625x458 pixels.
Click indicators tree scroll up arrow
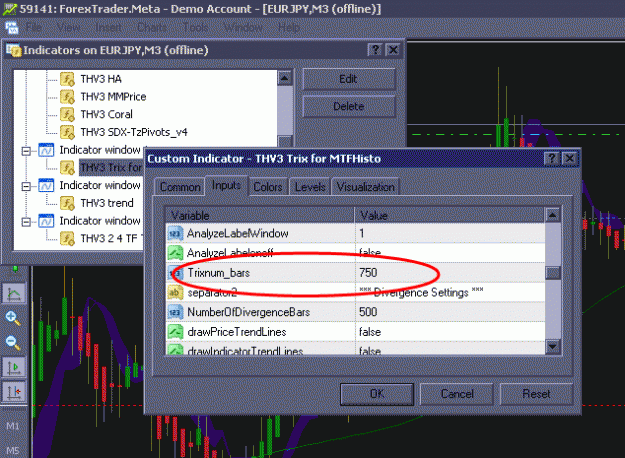(285, 78)
